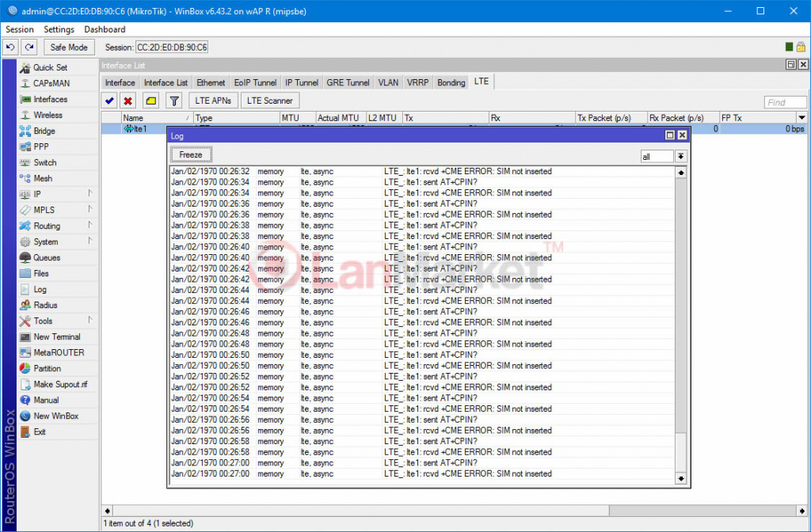Open Quick Set in the sidebar

tap(50, 68)
